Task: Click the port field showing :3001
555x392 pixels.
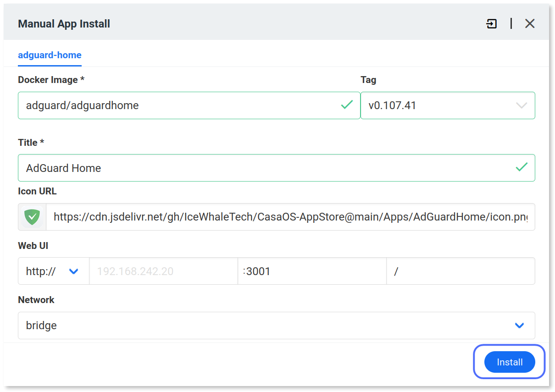Action: click(x=312, y=271)
